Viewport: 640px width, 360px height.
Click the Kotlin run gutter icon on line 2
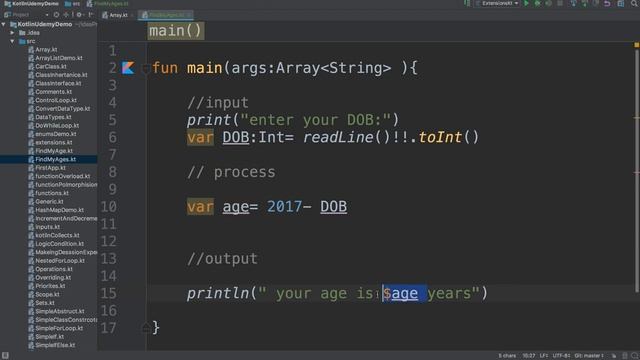128,68
